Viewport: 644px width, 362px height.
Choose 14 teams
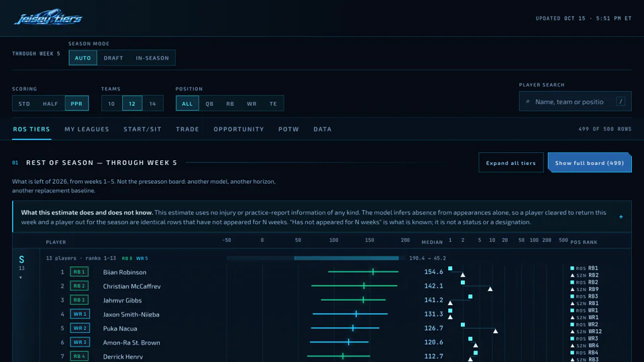click(x=153, y=103)
